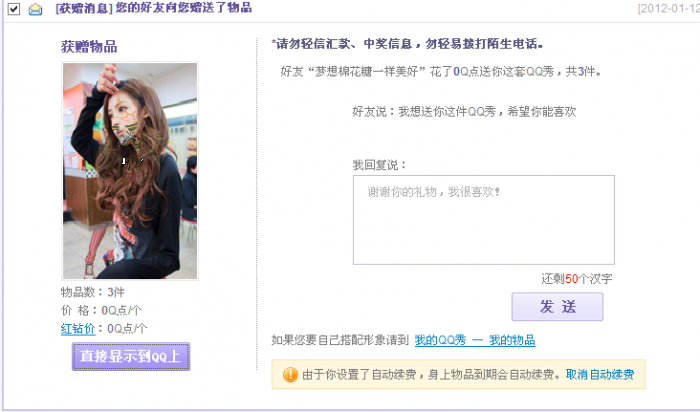
Task: Go to the 我的物品 link
Action: point(512,340)
